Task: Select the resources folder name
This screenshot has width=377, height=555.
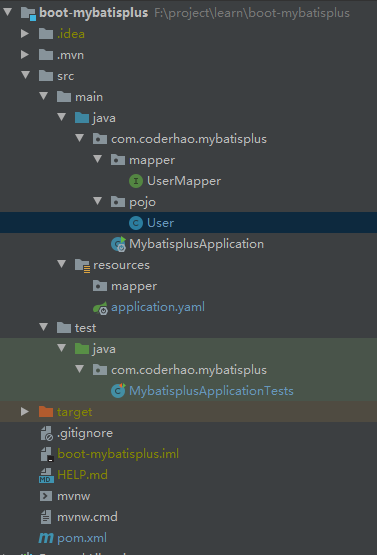Action: coord(121,265)
